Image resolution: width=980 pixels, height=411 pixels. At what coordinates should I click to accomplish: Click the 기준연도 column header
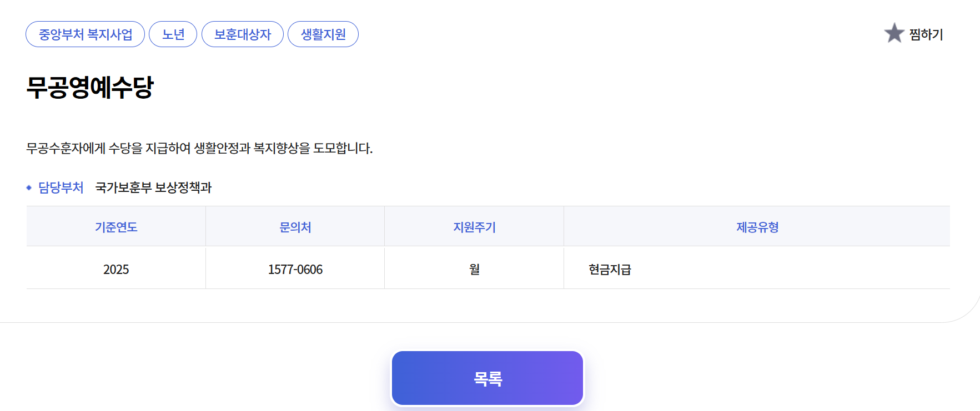(x=116, y=227)
